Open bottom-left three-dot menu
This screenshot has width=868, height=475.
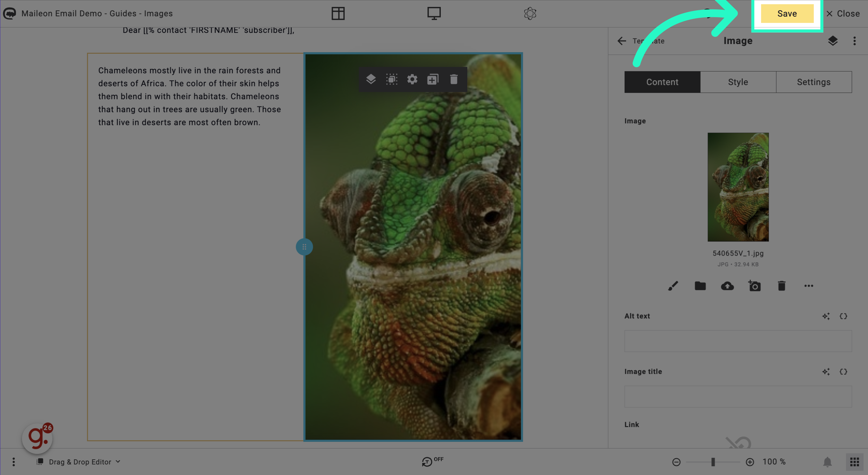pos(14,462)
